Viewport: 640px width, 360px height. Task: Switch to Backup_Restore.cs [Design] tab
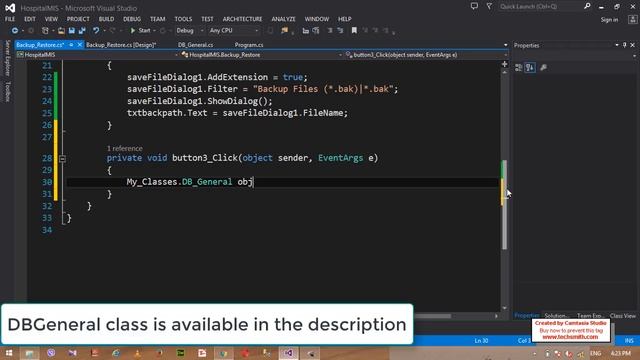(x=121, y=45)
